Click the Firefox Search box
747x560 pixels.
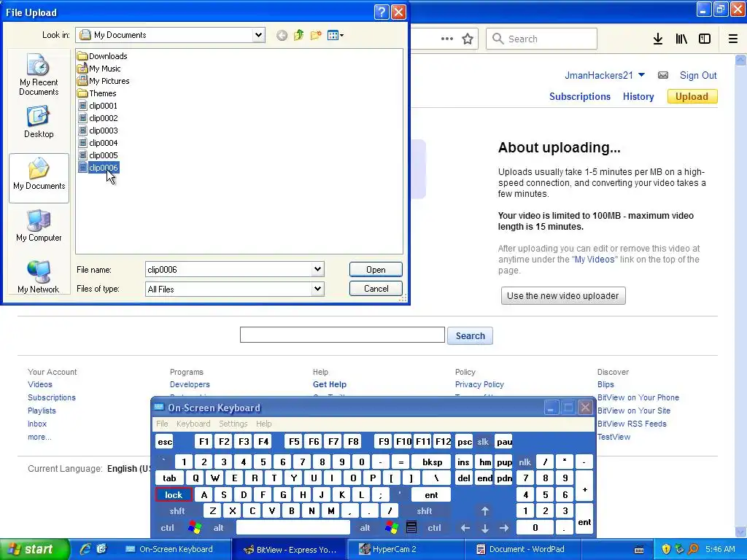[x=542, y=39]
